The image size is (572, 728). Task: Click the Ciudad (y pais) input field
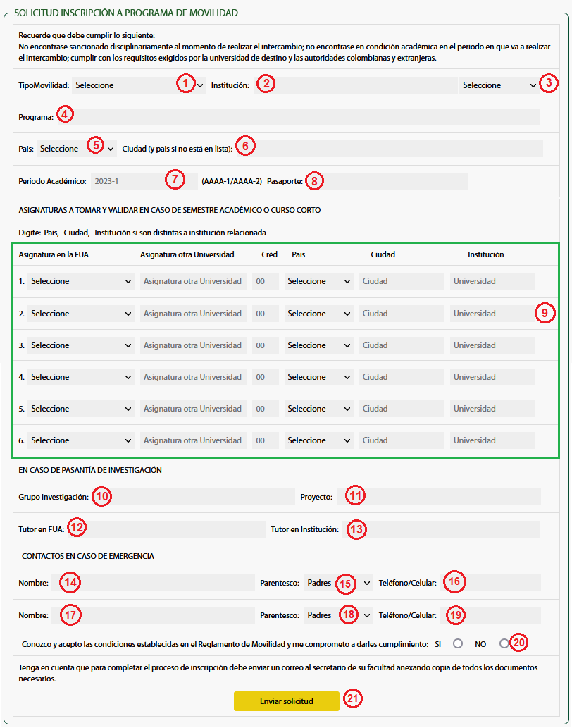click(x=390, y=149)
